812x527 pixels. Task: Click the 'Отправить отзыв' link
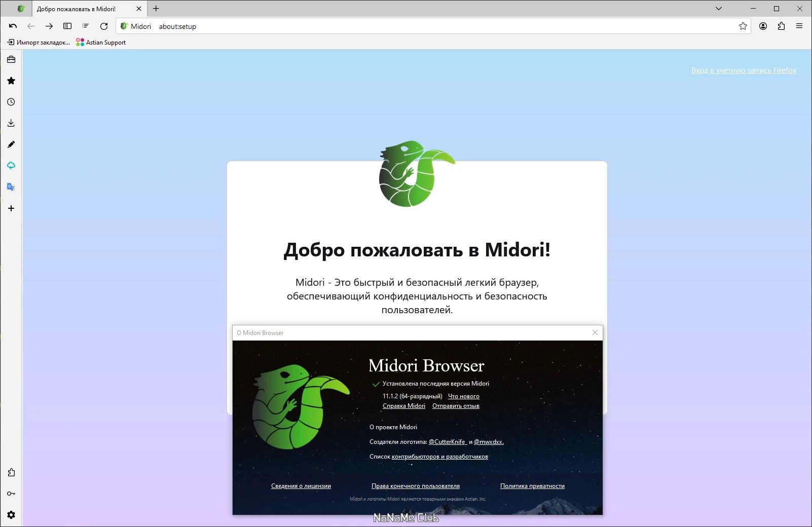(x=456, y=406)
